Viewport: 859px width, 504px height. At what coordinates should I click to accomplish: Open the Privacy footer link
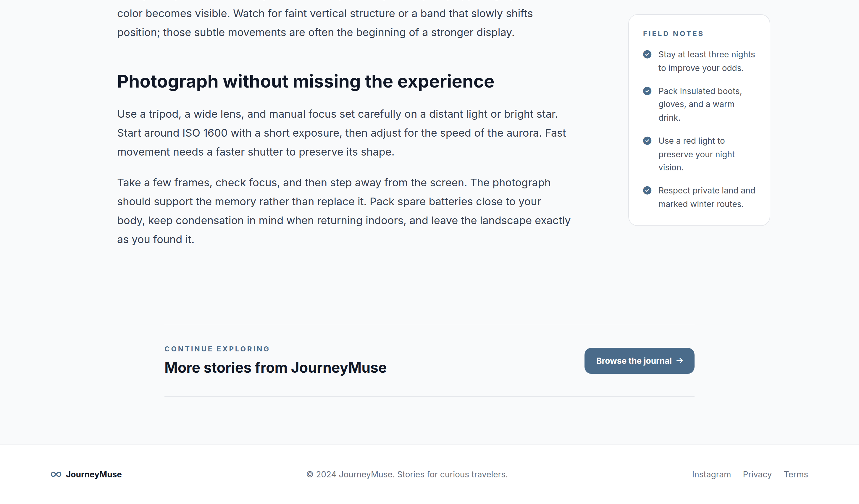(757, 474)
